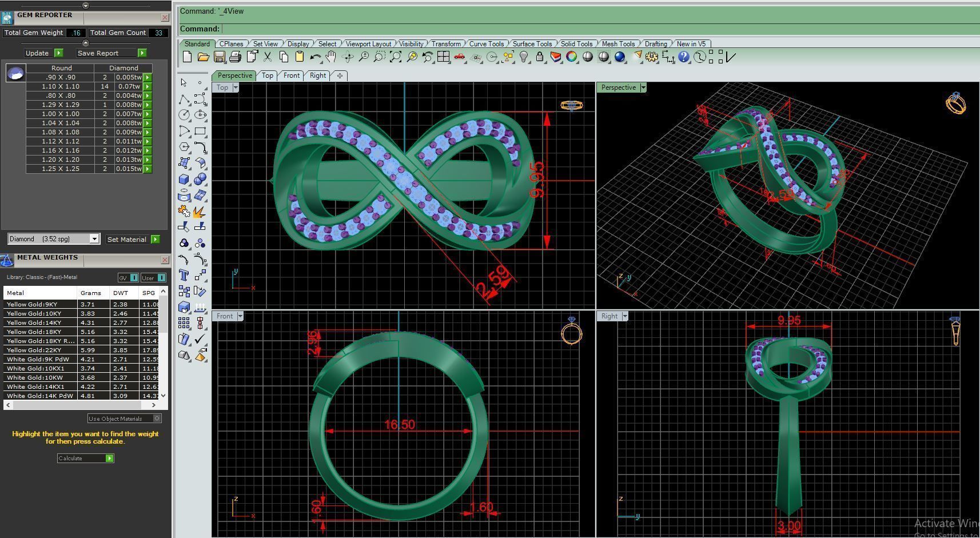Screen dimensions: 980x538
Task: Open a file using the folder icon
Action: [203, 57]
